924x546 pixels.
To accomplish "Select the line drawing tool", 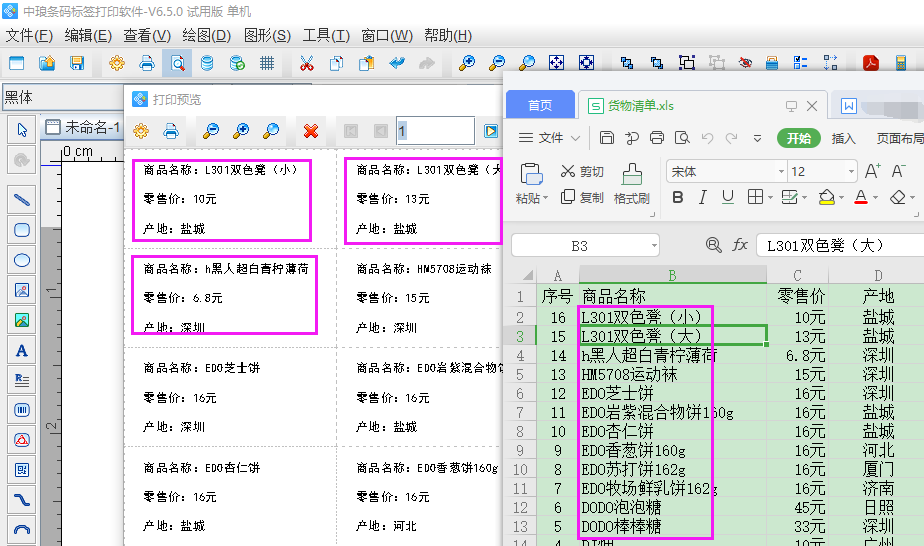I will click(x=21, y=200).
